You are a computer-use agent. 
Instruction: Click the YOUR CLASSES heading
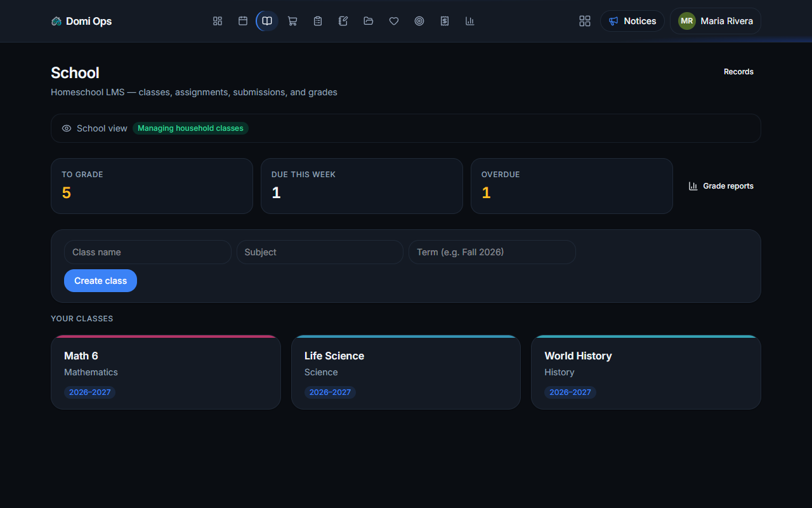coord(82,319)
